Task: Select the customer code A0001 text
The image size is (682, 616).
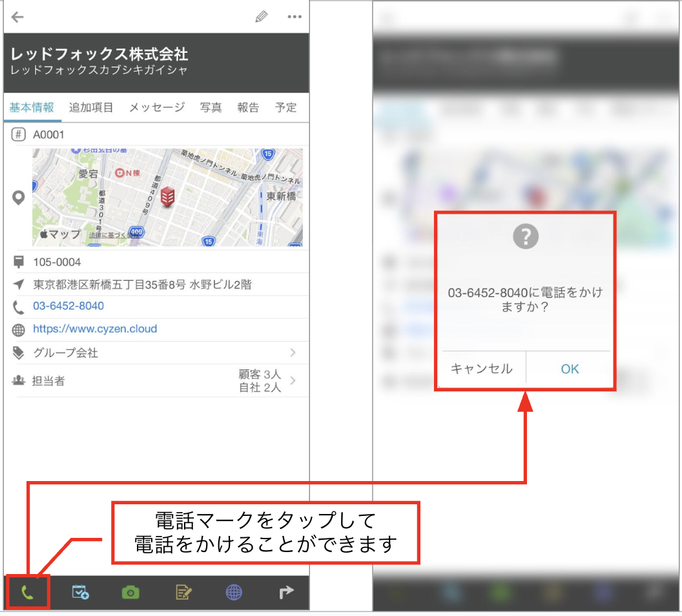Action: [x=48, y=135]
